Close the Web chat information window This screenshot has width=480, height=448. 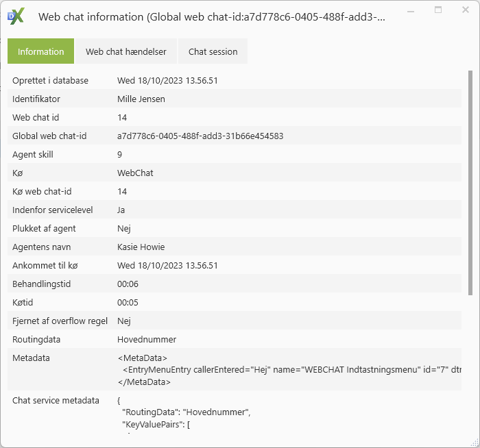(464, 11)
